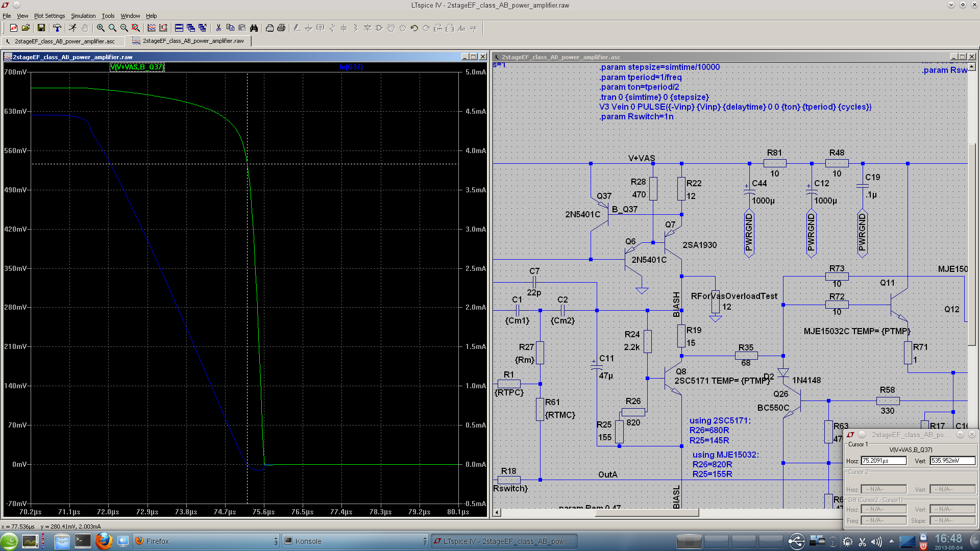Click the Print Setup icon
Image resolution: width=980 pixels, height=551 pixels.
point(269,28)
